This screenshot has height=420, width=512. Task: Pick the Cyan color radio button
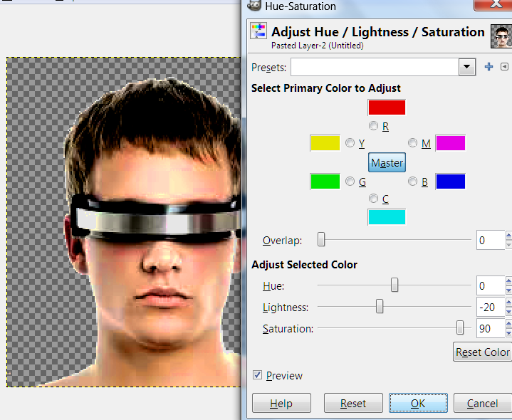point(374,199)
